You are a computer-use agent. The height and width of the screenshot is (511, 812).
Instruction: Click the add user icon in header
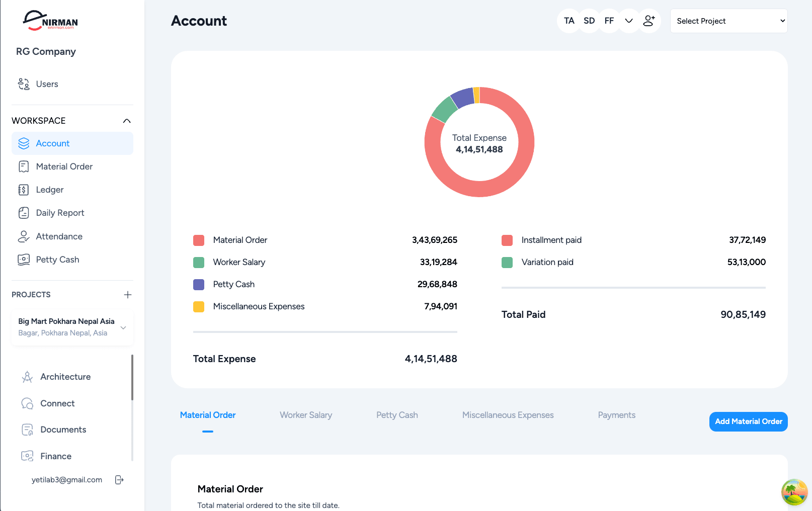(649, 21)
